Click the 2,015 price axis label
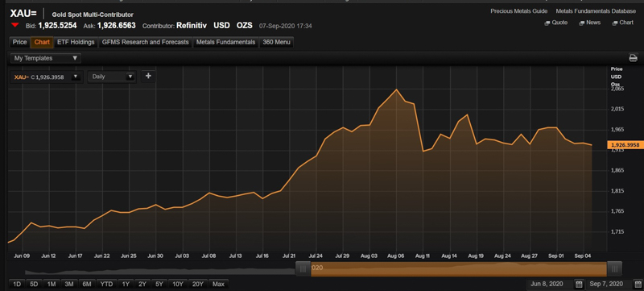The height and width of the screenshot is (291, 644). (x=617, y=109)
